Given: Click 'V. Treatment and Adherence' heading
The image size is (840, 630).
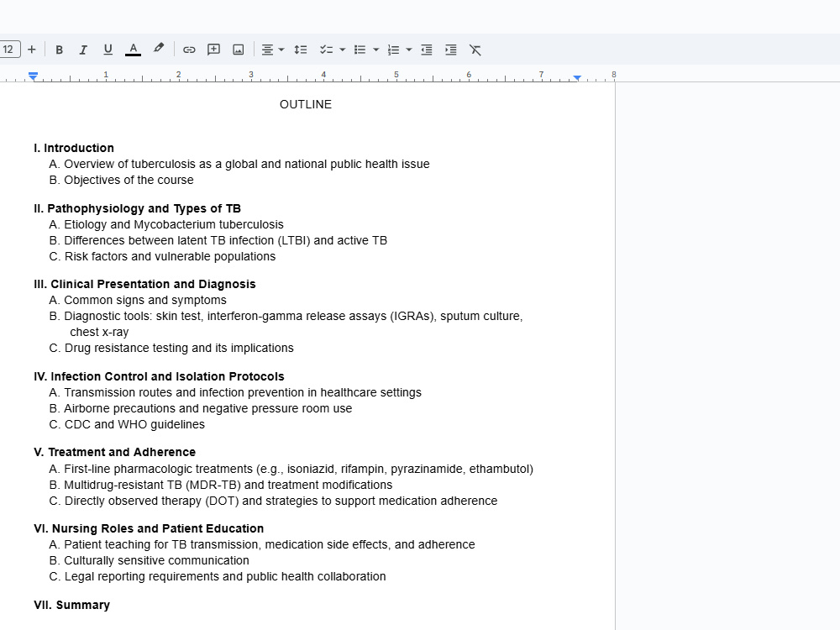Looking at the screenshot, I should 114,452.
